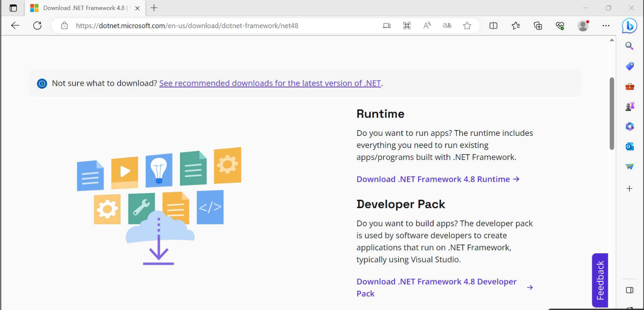Viewport: 644px width, 310px height.
Task: Click the browser Back arrow button
Action: [x=15, y=26]
